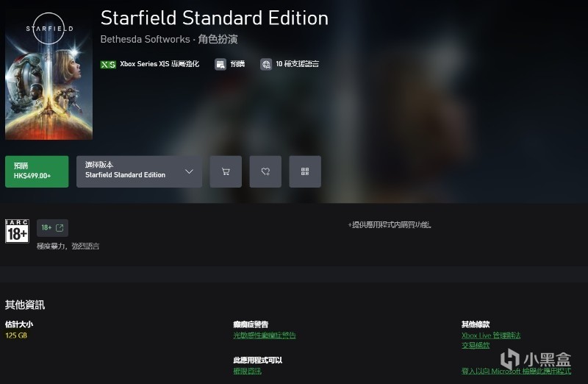Add game to wishlist with heart icon
The width and height of the screenshot is (588, 384).
(x=265, y=171)
